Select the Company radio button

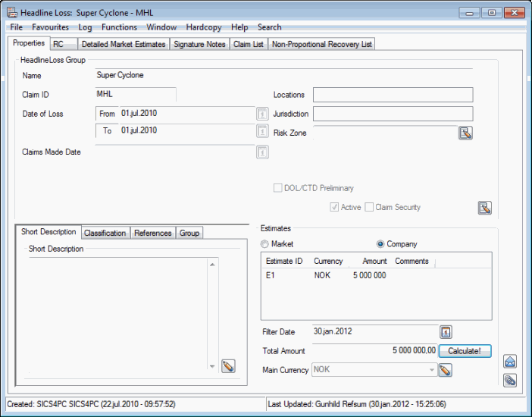click(380, 244)
